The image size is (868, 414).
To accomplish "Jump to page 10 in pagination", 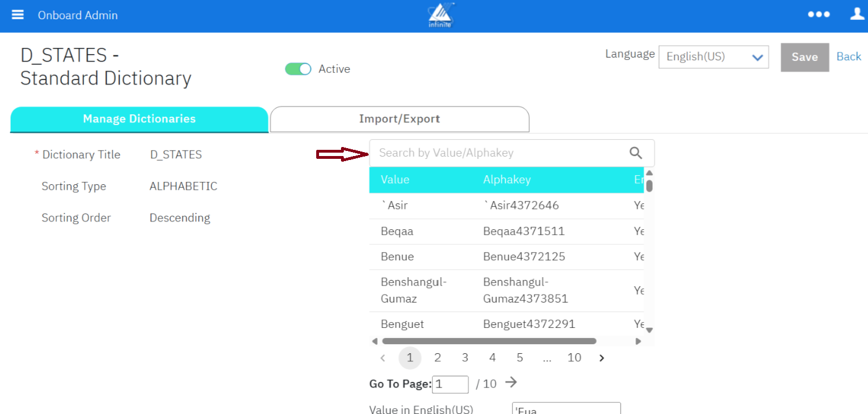I will 574,358.
